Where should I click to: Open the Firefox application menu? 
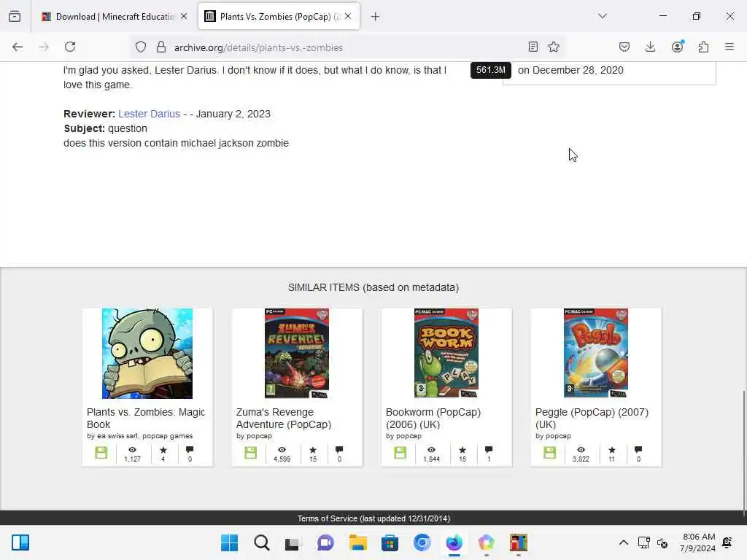click(729, 47)
